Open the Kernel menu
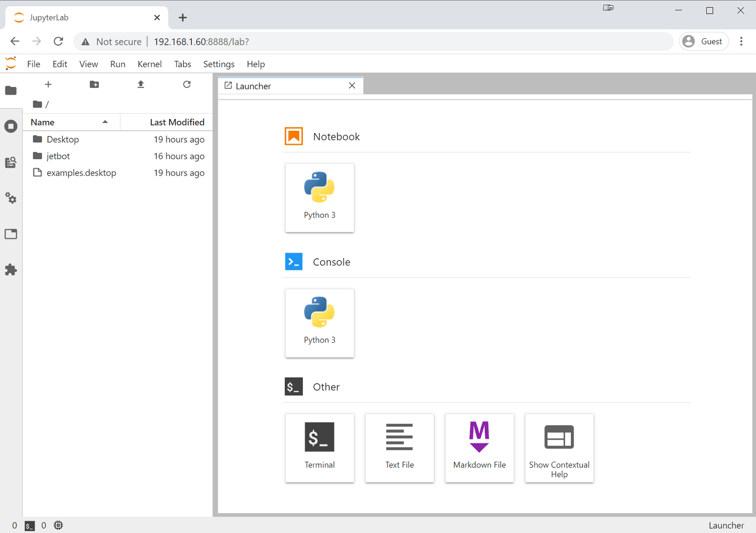This screenshot has height=533, width=756. pyautogui.click(x=149, y=64)
